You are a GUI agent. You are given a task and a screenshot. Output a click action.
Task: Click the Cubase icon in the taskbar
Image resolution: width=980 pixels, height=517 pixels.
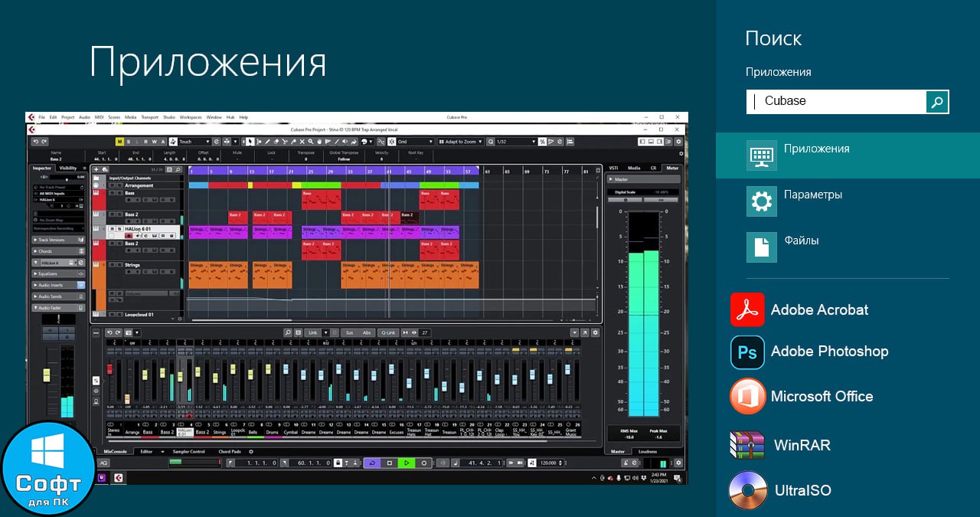(x=119, y=478)
